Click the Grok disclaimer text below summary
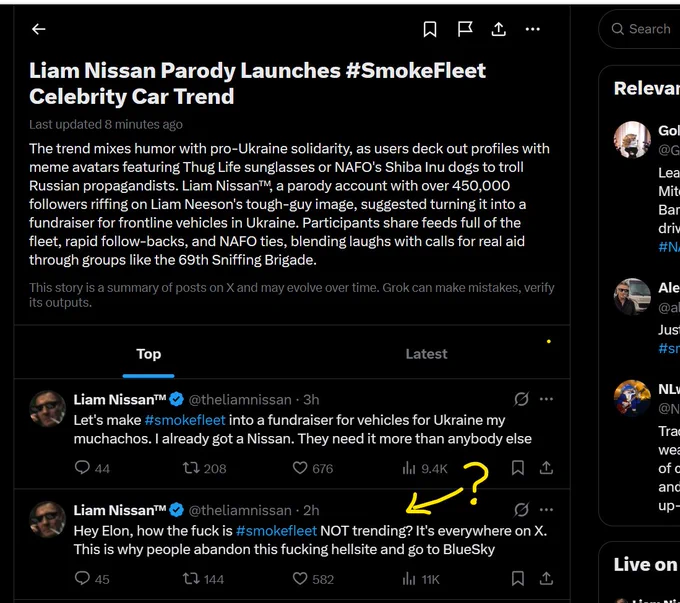The height and width of the screenshot is (603, 680). click(291, 295)
